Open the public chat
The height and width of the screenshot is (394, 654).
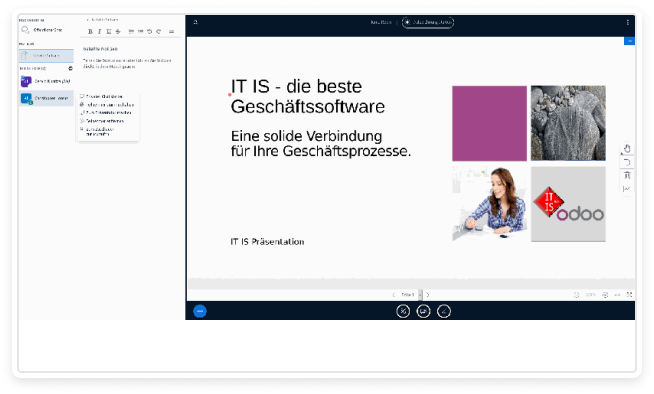[x=46, y=30]
